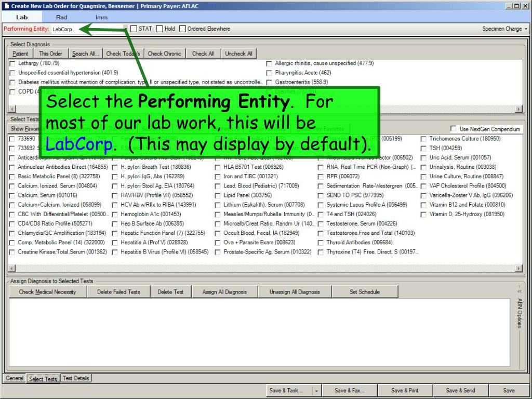Click the Delete Test button
This screenshot has width=532, height=399.
pyautogui.click(x=170, y=292)
